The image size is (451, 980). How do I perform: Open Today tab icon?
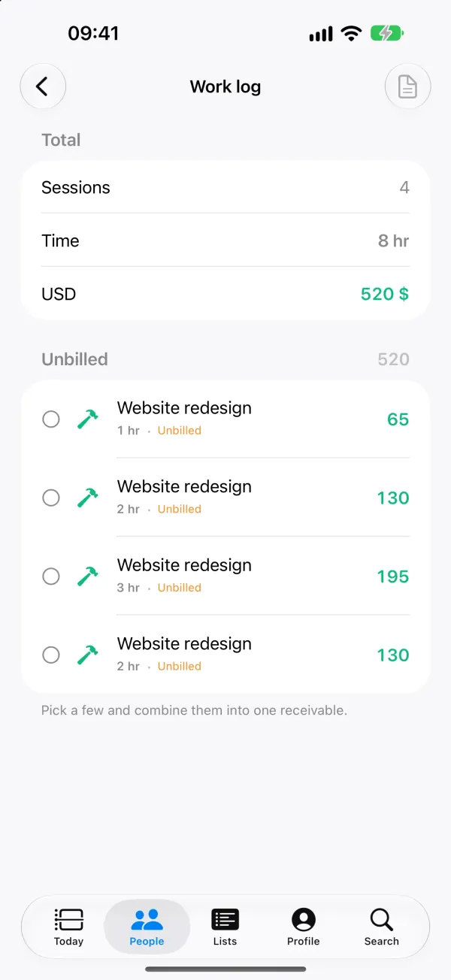69,919
